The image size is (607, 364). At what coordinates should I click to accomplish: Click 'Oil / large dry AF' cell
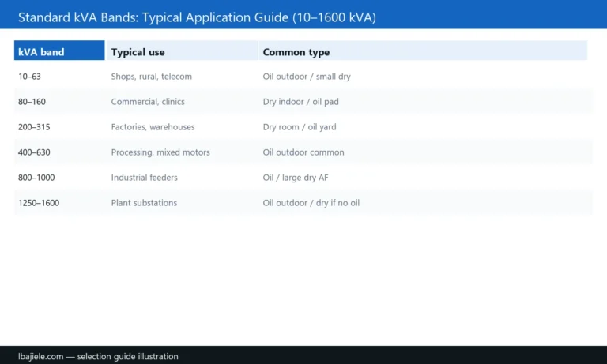(296, 178)
